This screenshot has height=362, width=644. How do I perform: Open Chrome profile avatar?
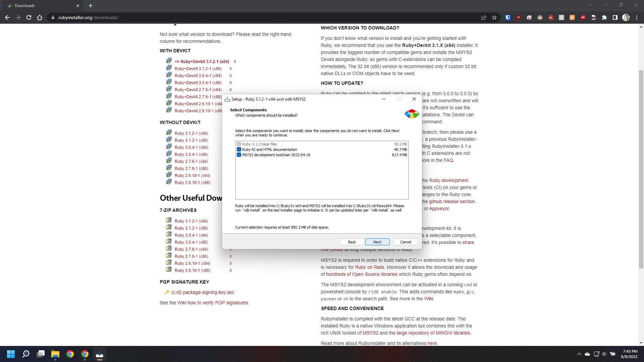pyautogui.click(x=626, y=17)
